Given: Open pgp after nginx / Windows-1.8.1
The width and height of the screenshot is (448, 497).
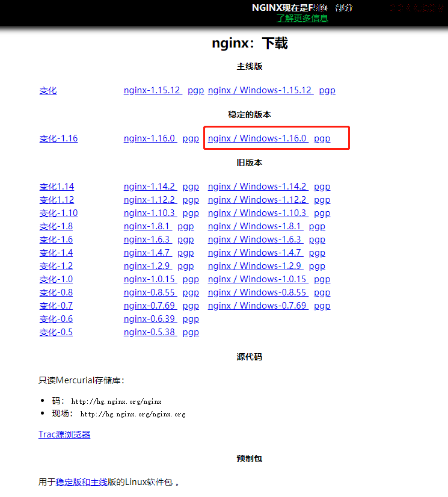Looking at the screenshot, I should pyautogui.click(x=317, y=227).
